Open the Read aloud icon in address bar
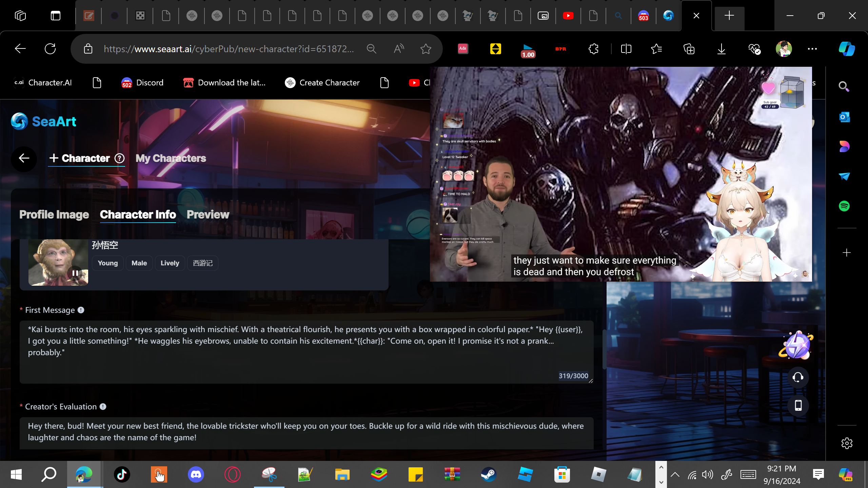The width and height of the screenshot is (868, 488). [x=399, y=49]
